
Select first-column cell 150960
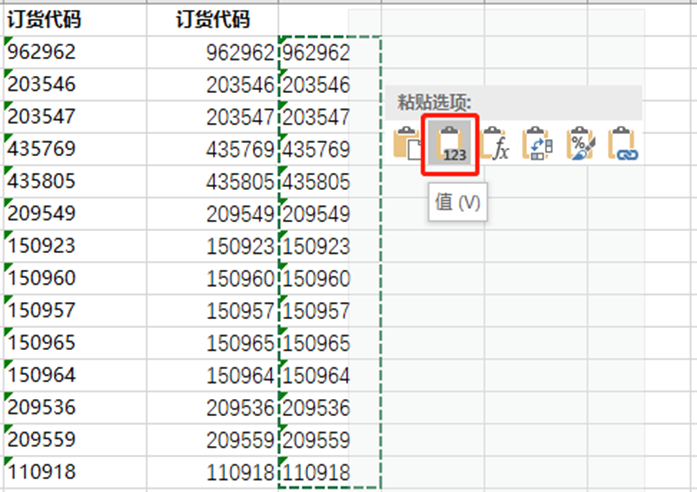75,278
